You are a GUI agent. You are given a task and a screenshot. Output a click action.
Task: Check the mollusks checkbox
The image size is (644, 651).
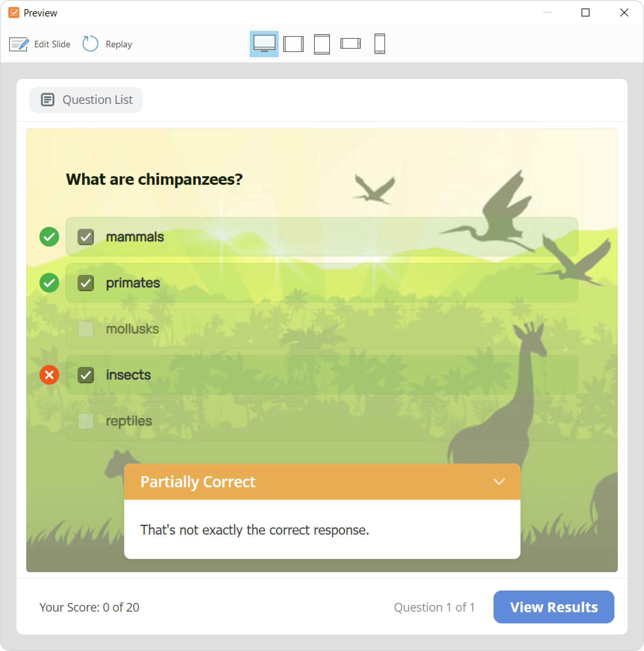[85, 329]
